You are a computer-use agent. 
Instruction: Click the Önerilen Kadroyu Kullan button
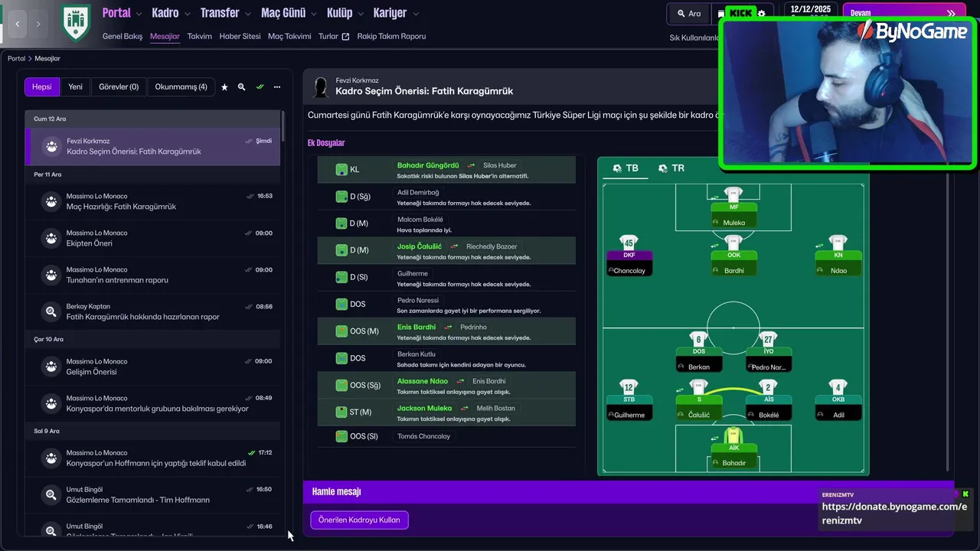pos(359,520)
